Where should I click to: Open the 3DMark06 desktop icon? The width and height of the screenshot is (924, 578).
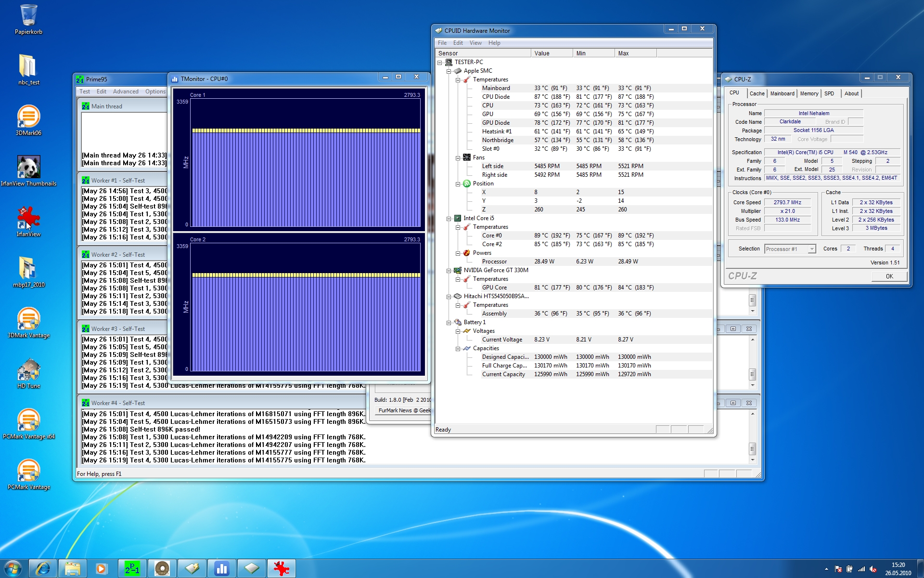pos(28,118)
